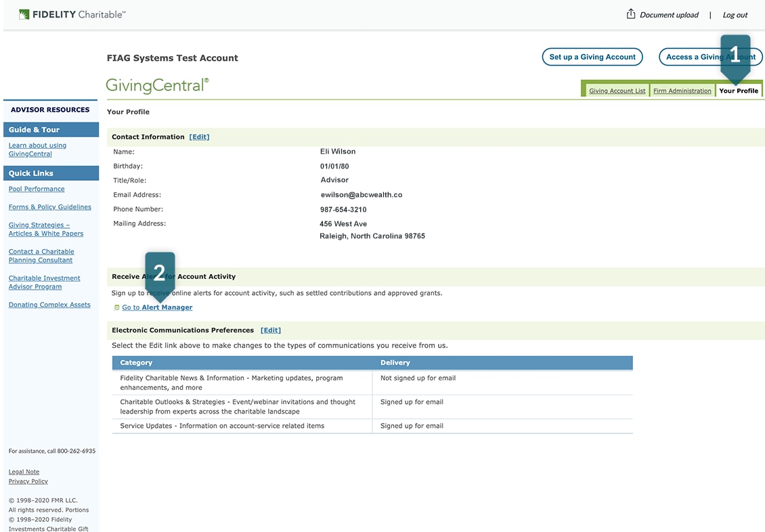Click the Title/Role value Advisor
Viewport: 765px width, 532px height.
(334, 180)
